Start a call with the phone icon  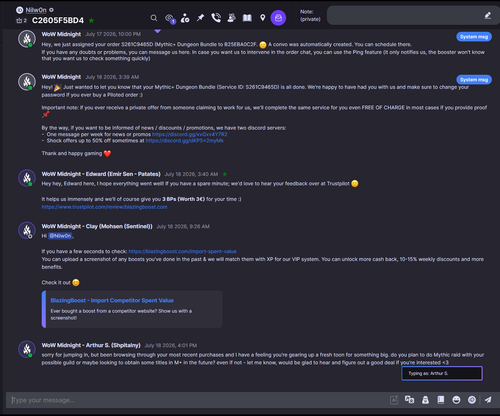click(x=216, y=18)
